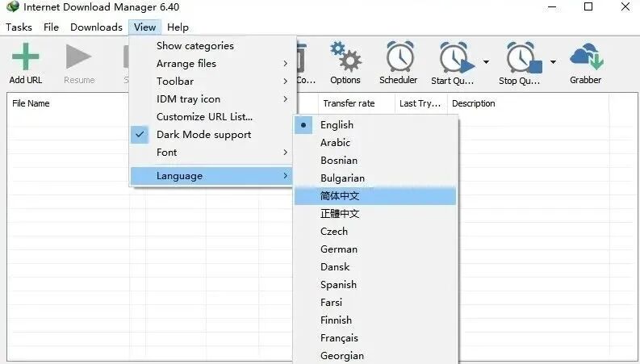640x364 pixels.
Task: Choose 简体中文 language
Action: (375, 196)
